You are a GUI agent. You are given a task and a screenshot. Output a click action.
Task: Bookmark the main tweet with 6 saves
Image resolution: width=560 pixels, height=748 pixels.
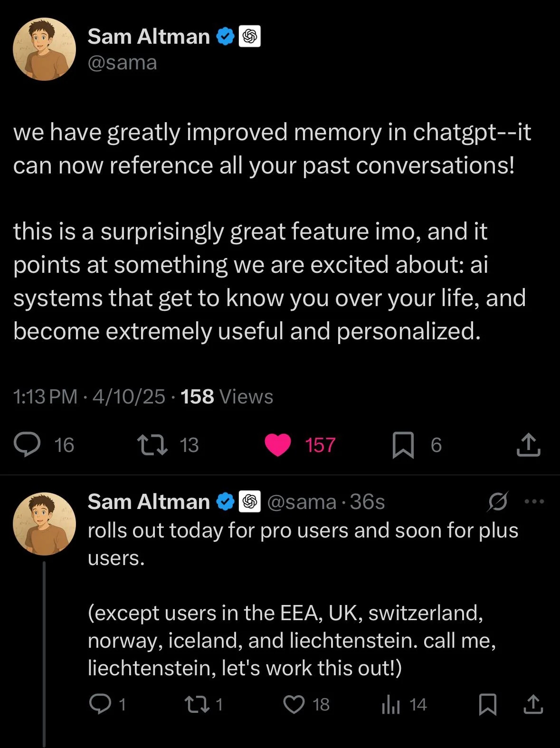pyautogui.click(x=403, y=445)
